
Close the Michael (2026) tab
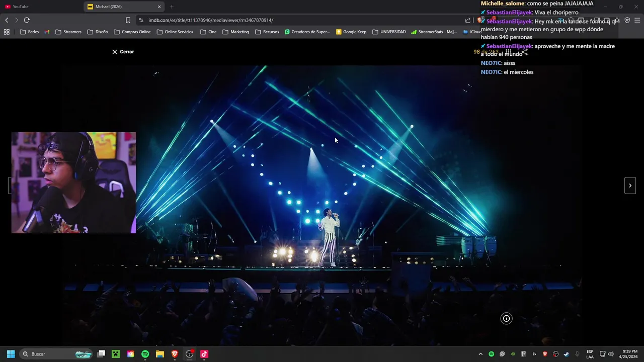tap(159, 7)
